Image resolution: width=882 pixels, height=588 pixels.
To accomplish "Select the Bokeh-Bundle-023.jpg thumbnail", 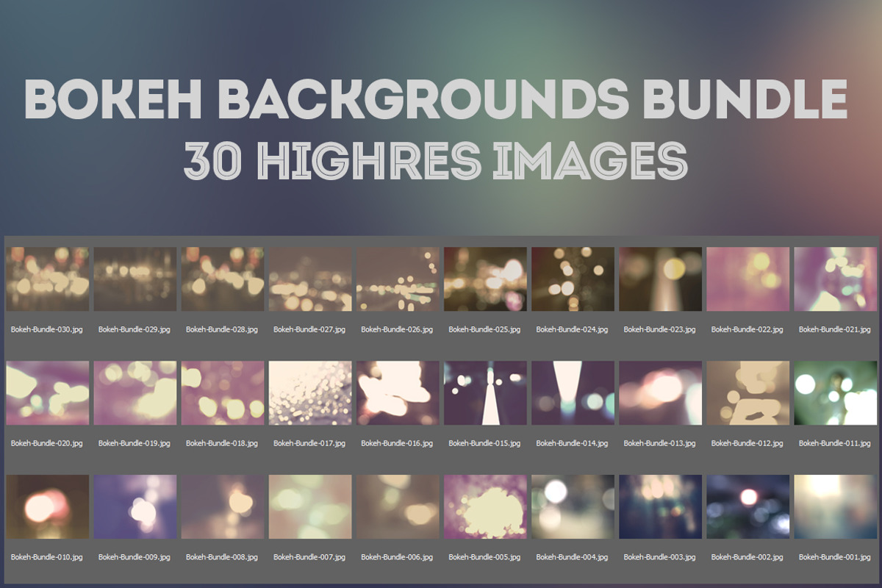I will point(660,279).
